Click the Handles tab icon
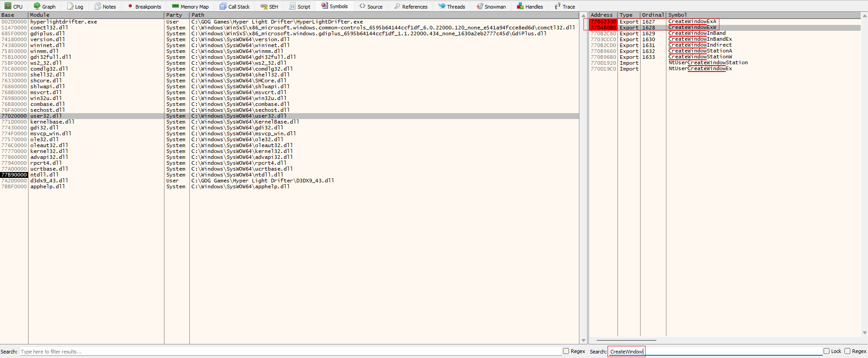868x358 pixels. click(520, 6)
